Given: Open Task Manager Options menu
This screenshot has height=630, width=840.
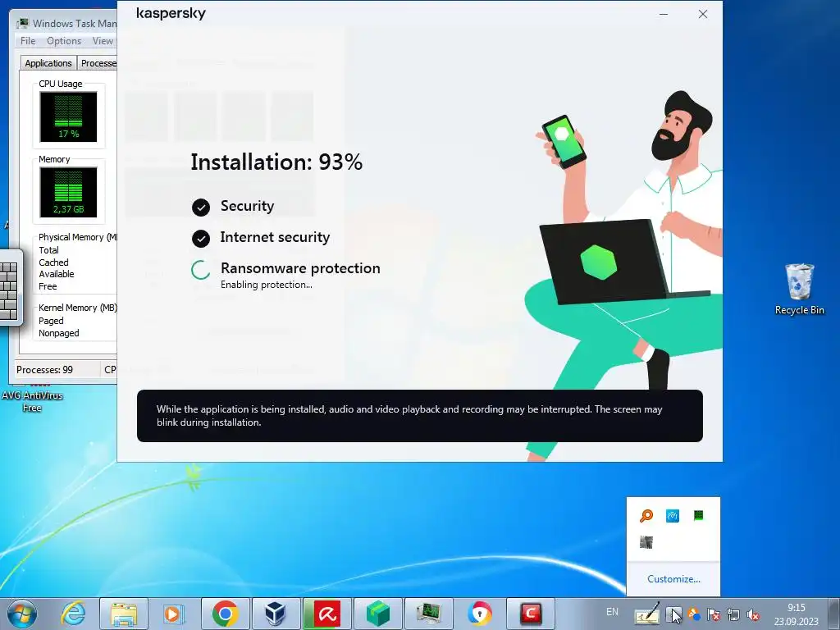Looking at the screenshot, I should pyautogui.click(x=64, y=41).
